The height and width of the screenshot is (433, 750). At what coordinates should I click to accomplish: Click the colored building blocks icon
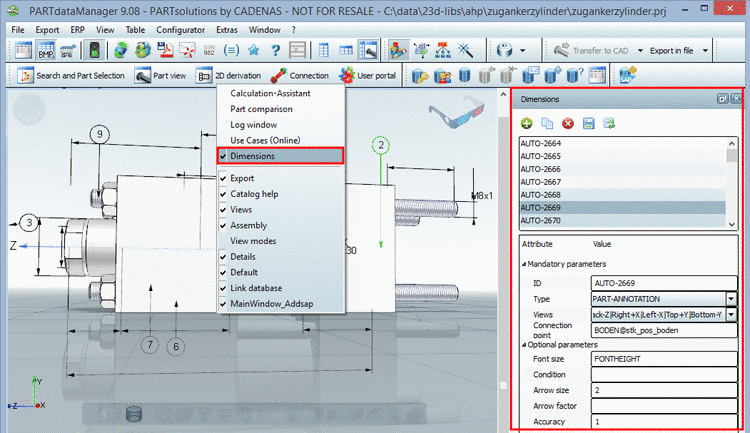point(398,50)
